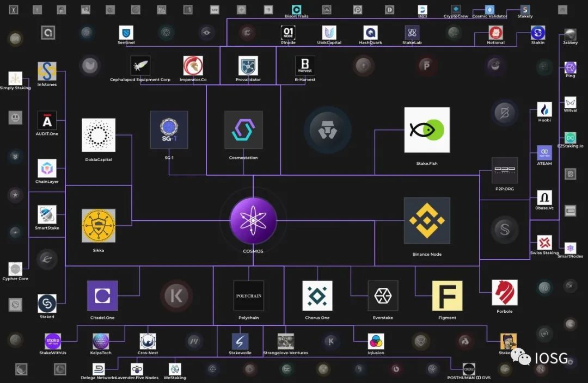Image resolution: width=588 pixels, height=383 pixels.
Task: Click the "Stake.Fish" label text
Action: [x=427, y=163]
